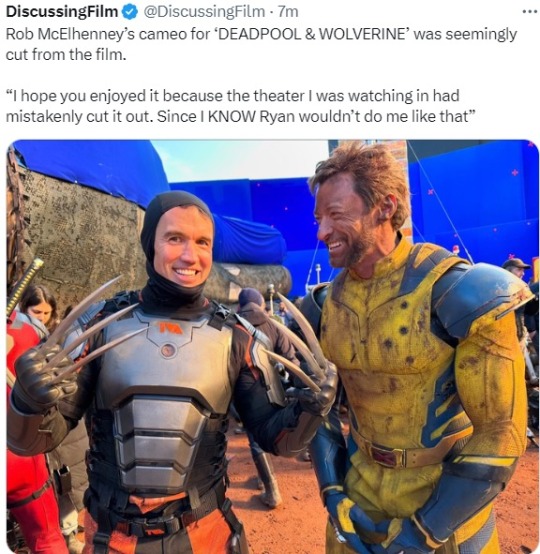Click the 'DEADPOOL & WOLVERINE' title text
540x554 pixels.
click(x=312, y=34)
